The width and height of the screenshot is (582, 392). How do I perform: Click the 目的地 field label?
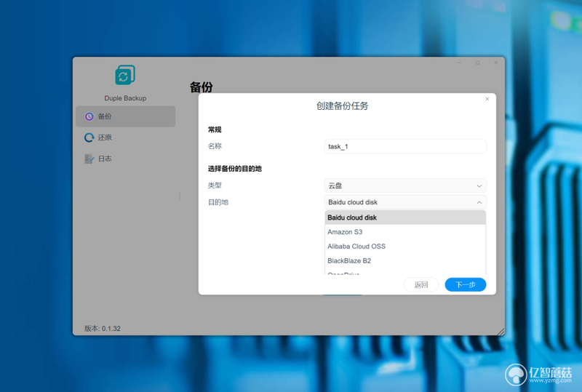coord(218,202)
